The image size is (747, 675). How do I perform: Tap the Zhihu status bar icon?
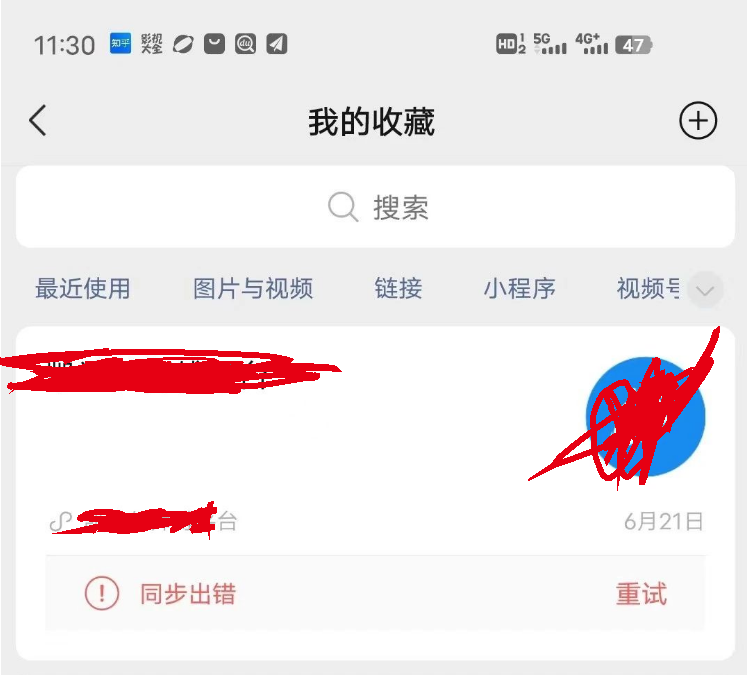coord(120,44)
